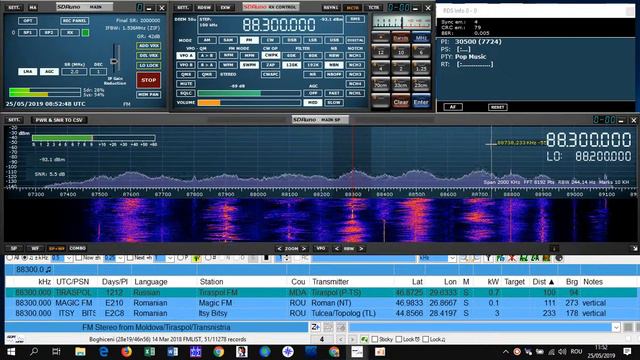Toggle the first Lock checkbox
Viewport: 640px width, 360px height.
click(399, 339)
